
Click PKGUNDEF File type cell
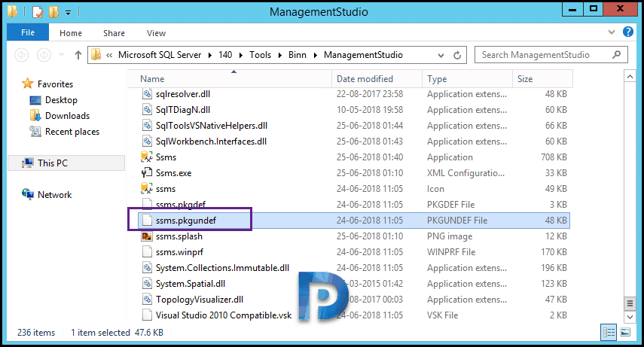457,221
